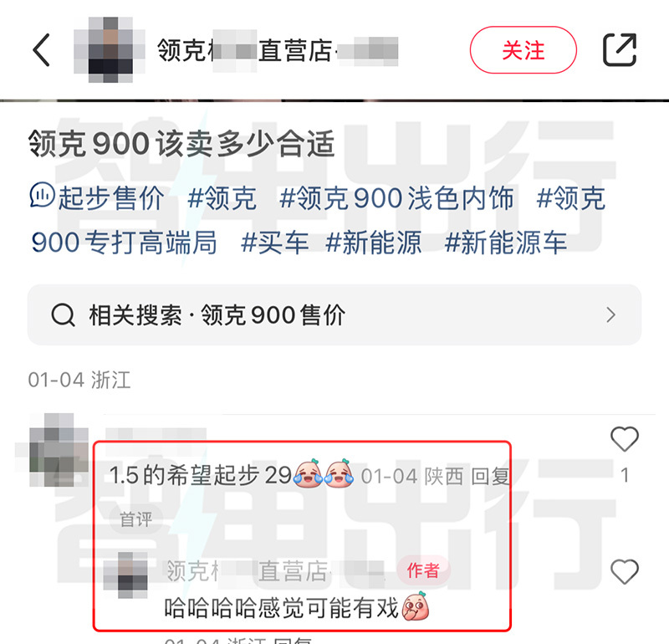Open the 起步售价 topic bubble icon
The height and width of the screenshot is (644, 669).
pyautogui.click(x=42, y=195)
